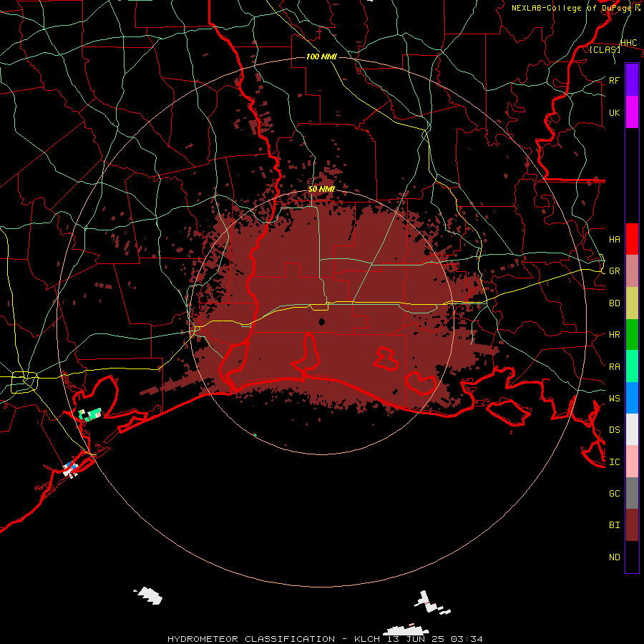Click the 'WS' legend label

pyautogui.click(x=615, y=399)
